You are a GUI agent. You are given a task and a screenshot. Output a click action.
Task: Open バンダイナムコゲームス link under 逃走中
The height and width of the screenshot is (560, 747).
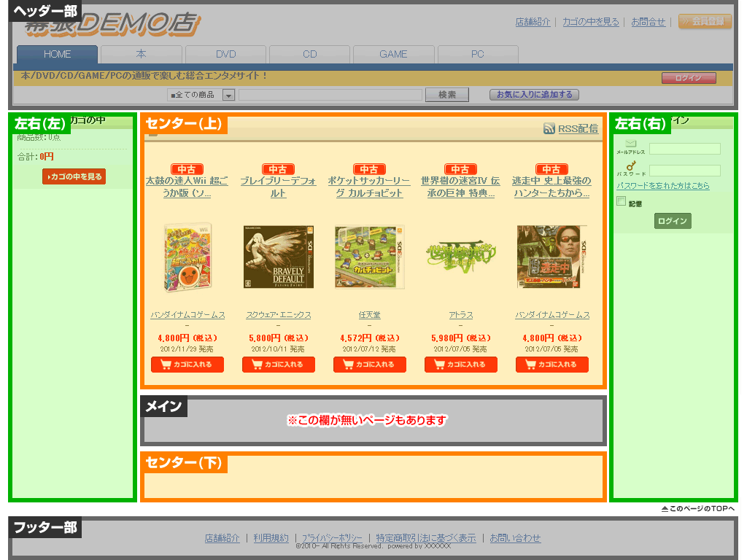click(552, 315)
